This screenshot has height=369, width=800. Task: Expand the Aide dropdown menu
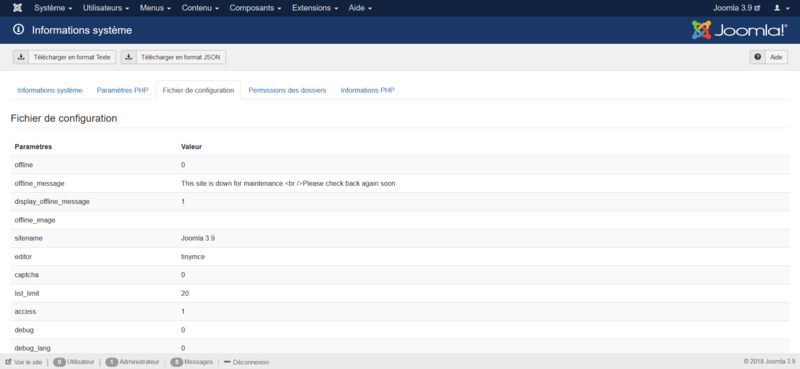(x=360, y=8)
